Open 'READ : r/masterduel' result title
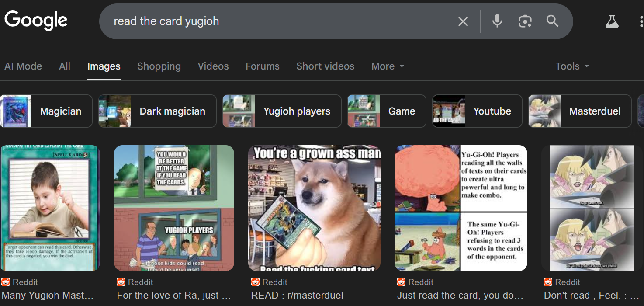 coord(297,296)
